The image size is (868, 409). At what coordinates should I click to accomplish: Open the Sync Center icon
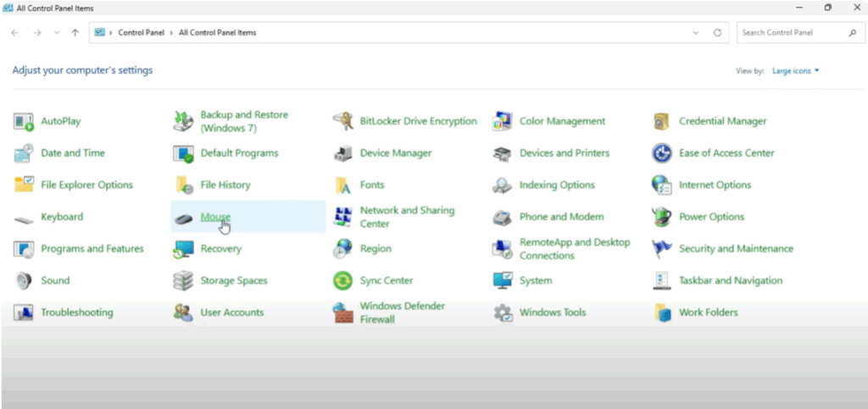[x=342, y=281]
